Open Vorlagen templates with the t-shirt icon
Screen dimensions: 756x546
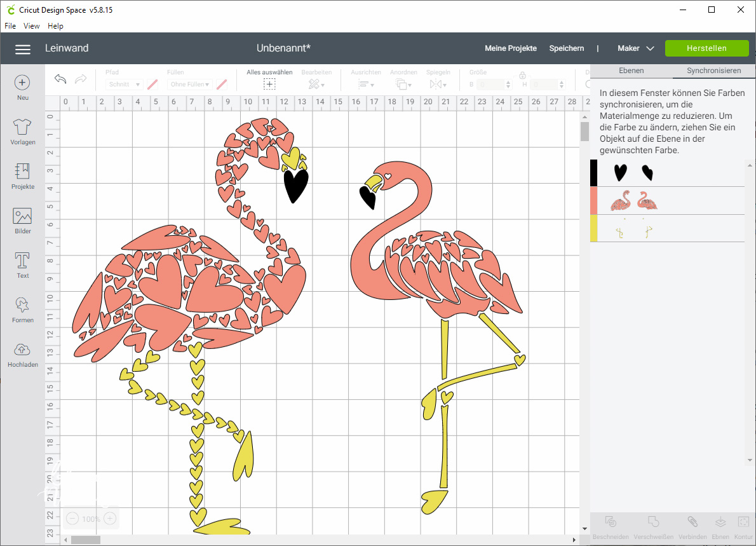22,127
